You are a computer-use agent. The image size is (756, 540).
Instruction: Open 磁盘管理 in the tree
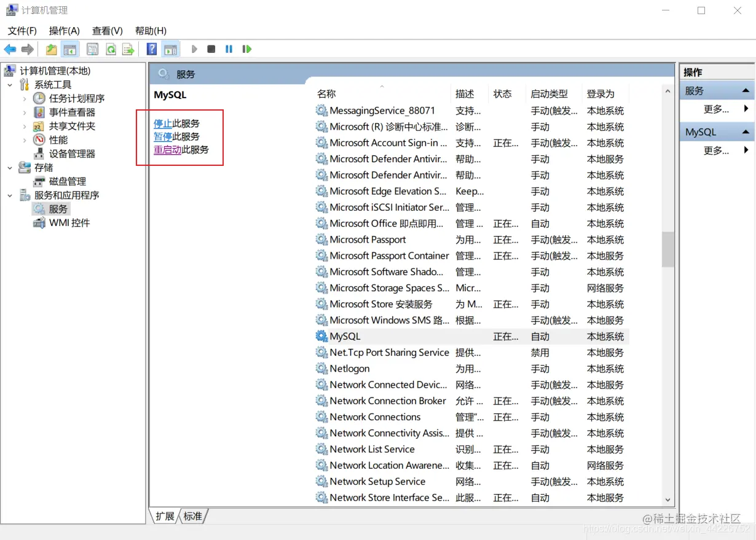tap(68, 181)
